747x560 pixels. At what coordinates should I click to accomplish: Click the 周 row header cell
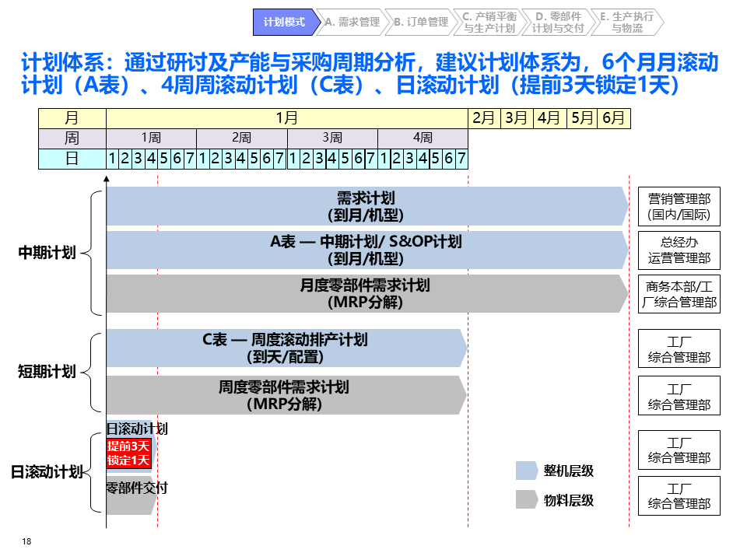tap(72, 138)
